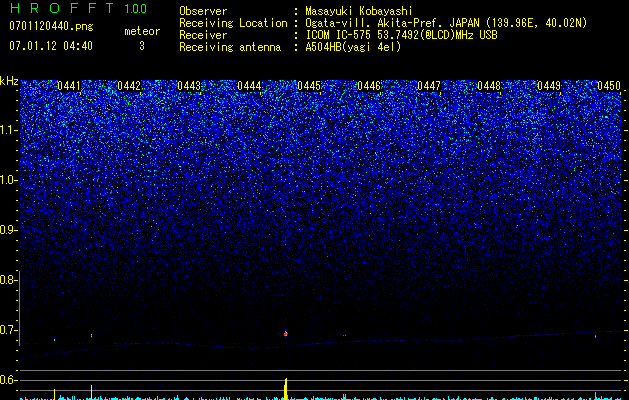Click the 0444 time marker
The image size is (629, 400).
(x=249, y=86)
